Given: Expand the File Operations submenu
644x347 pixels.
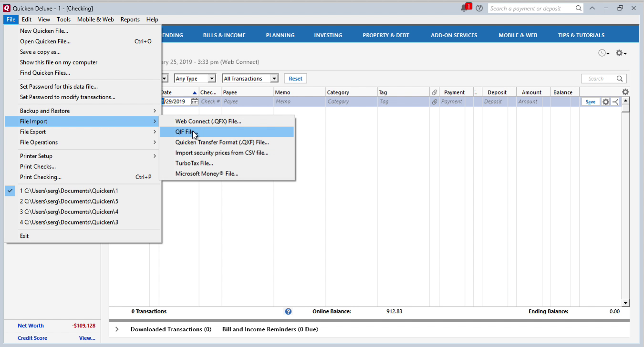Looking at the screenshot, I should pyautogui.click(x=83, y=143).
